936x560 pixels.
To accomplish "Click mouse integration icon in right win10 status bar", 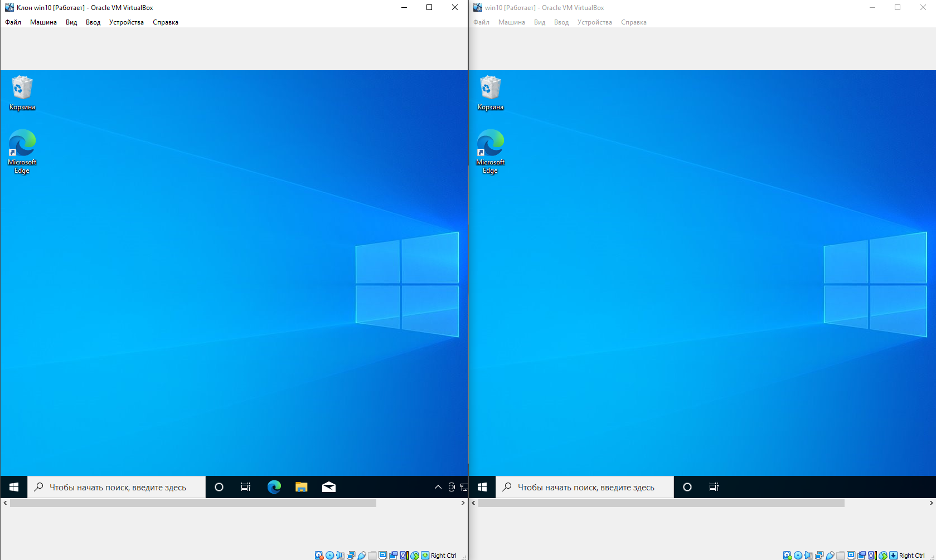I will coord(883,555).
